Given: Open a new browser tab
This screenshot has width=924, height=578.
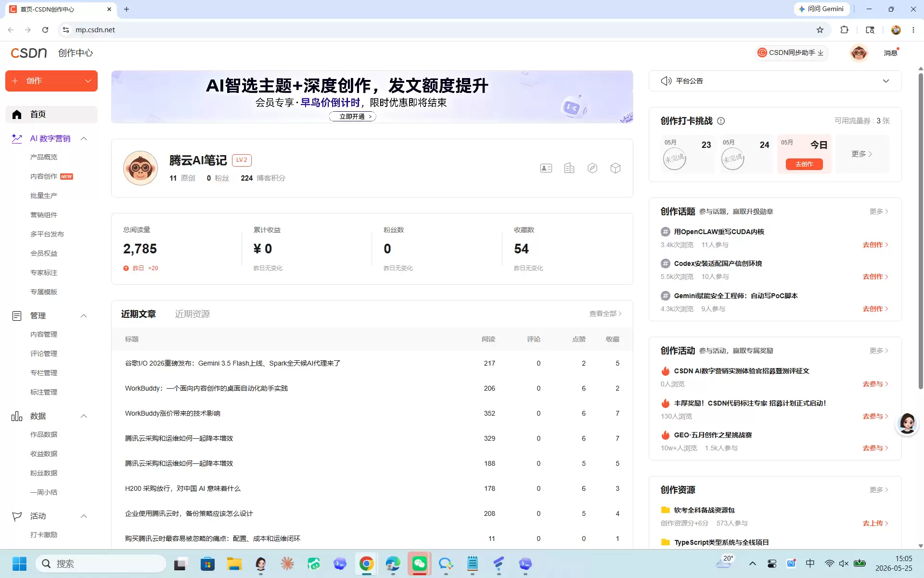Looking at the screenshot, I should [x=127, y=9].
